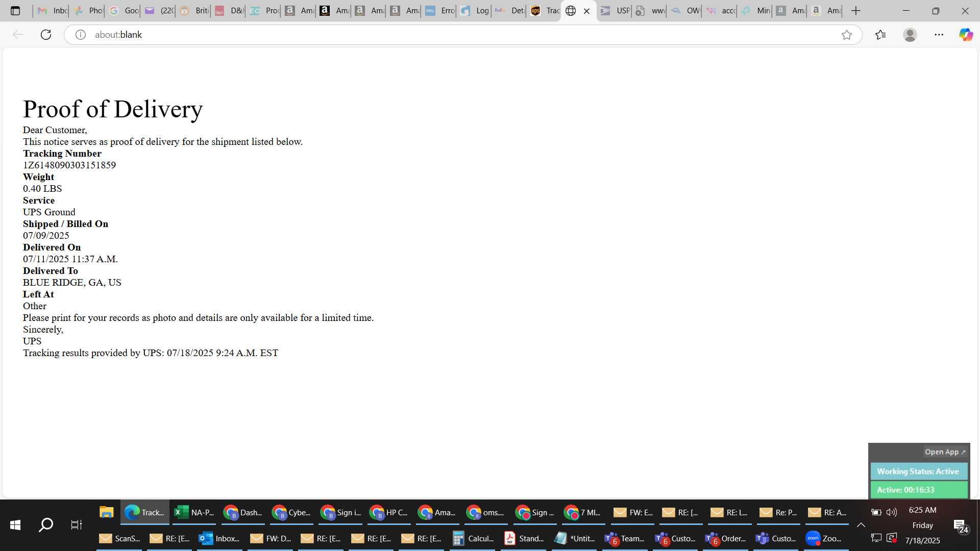Image resolution: width=980 pixels, height=551 pixels.
Task: Open a new browser tab
Action: pos(856,11)
